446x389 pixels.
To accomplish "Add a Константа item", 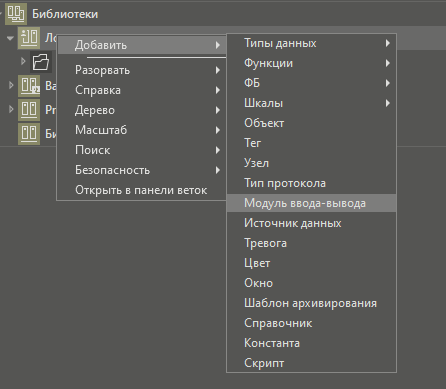I will tap(311, 343).
